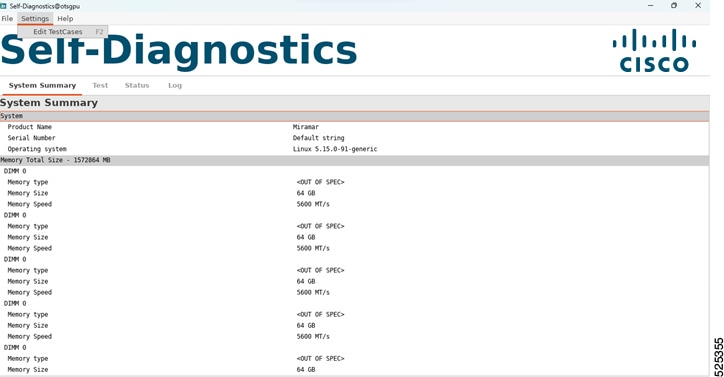
Task: Select the Serial Number row label
Action: click(x=31, y=138)
